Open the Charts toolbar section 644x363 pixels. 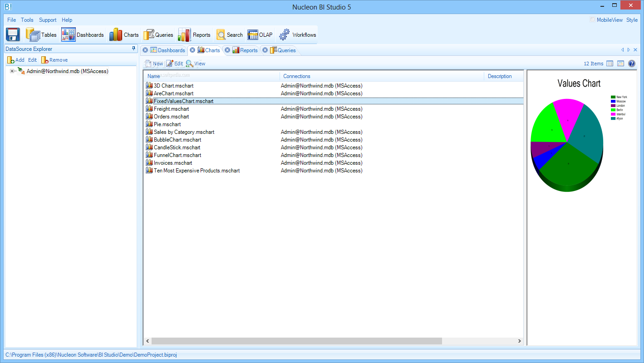point(124,35)
